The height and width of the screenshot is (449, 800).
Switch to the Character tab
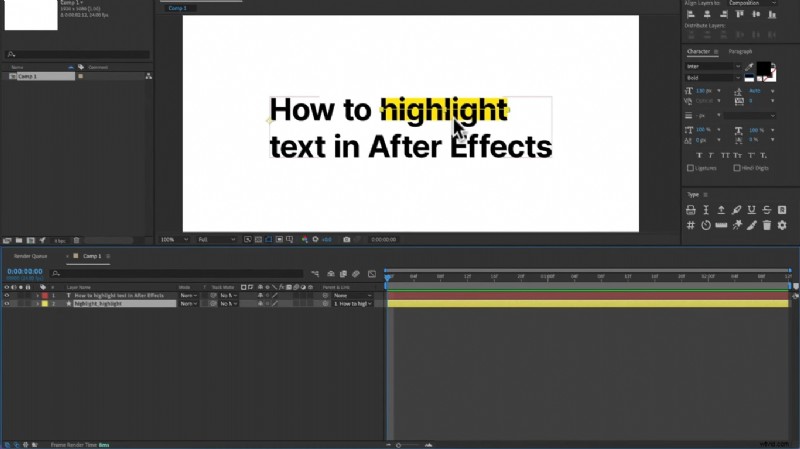click(698, 52)
